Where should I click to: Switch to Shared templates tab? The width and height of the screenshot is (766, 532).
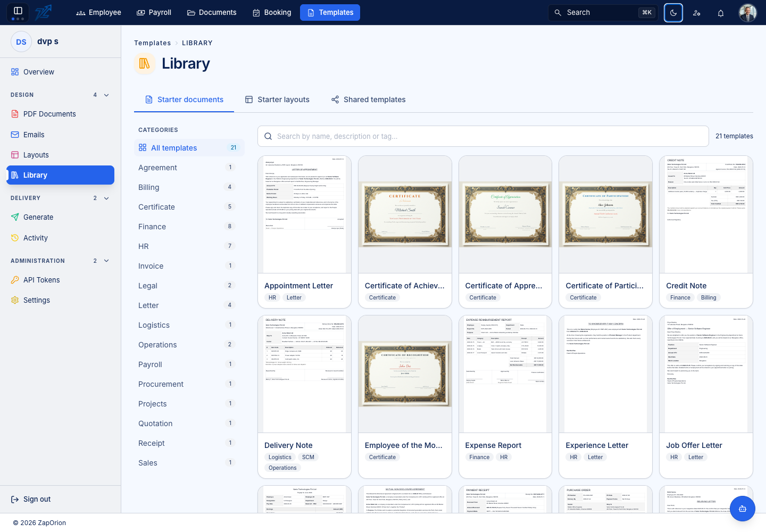368,99
